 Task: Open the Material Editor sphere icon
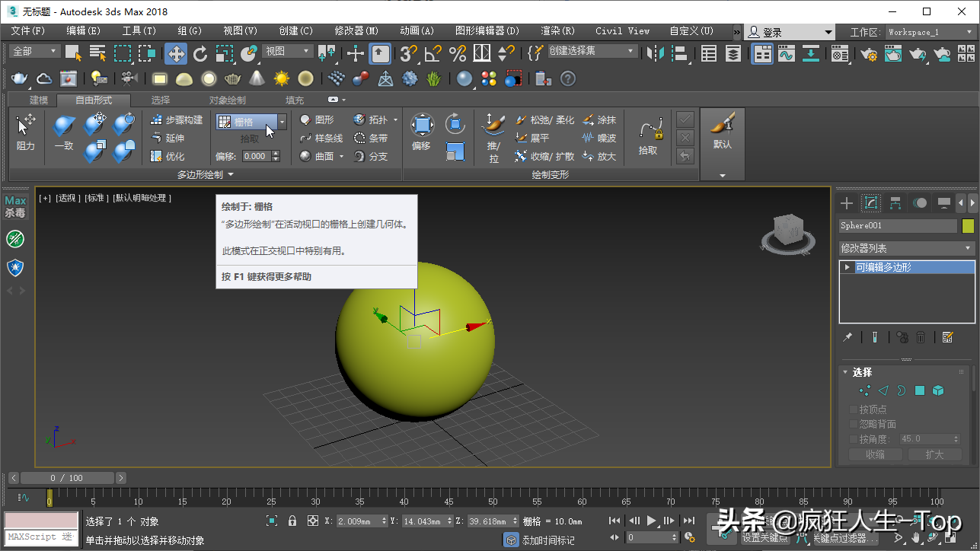[464, 78]
